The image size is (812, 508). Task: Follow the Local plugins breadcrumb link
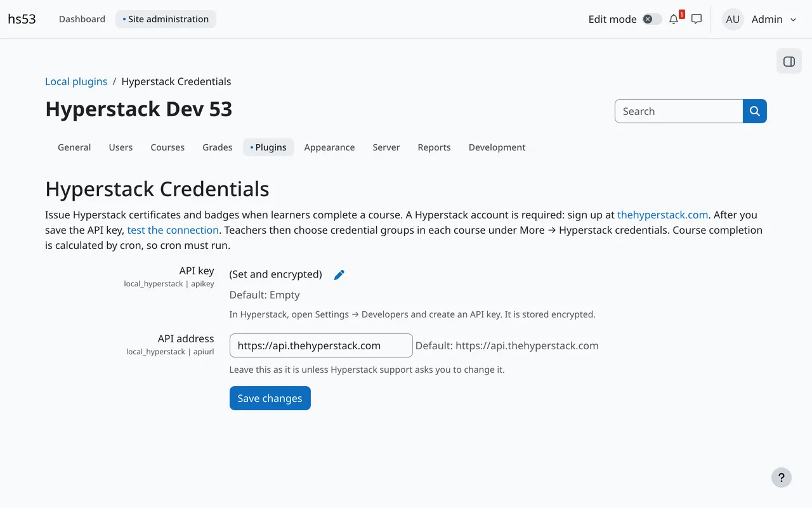76,81
